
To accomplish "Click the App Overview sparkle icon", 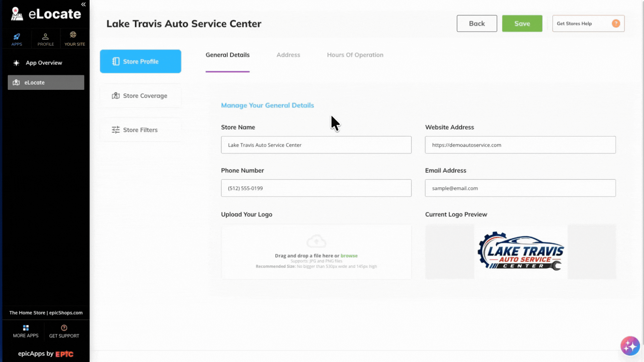I will tap(16, 63).
